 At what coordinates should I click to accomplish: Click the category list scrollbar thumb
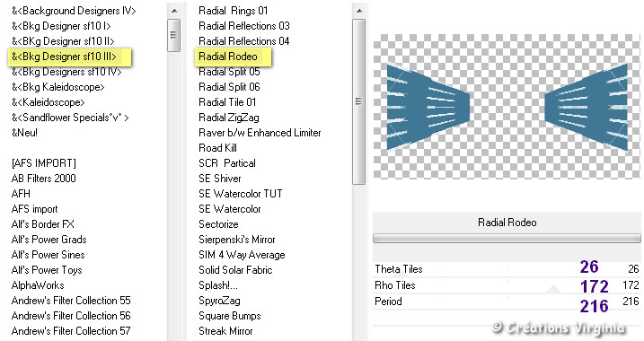174,35
